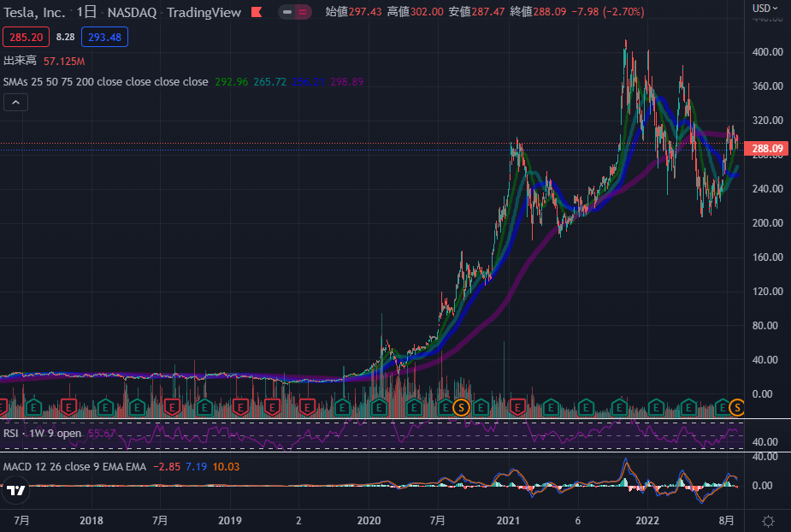The image size is (791, 532).
Task: Click the orange split marker near 8月 2022
Action: click(x=737, y=407)
